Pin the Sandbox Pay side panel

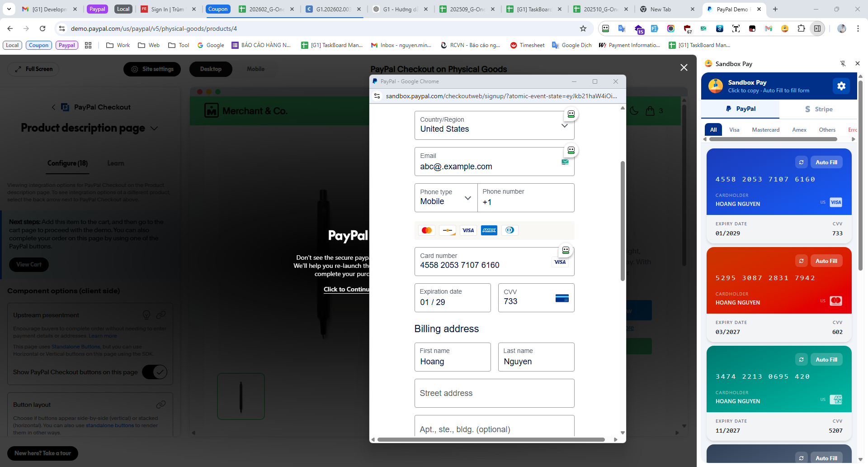click(843, 64)
